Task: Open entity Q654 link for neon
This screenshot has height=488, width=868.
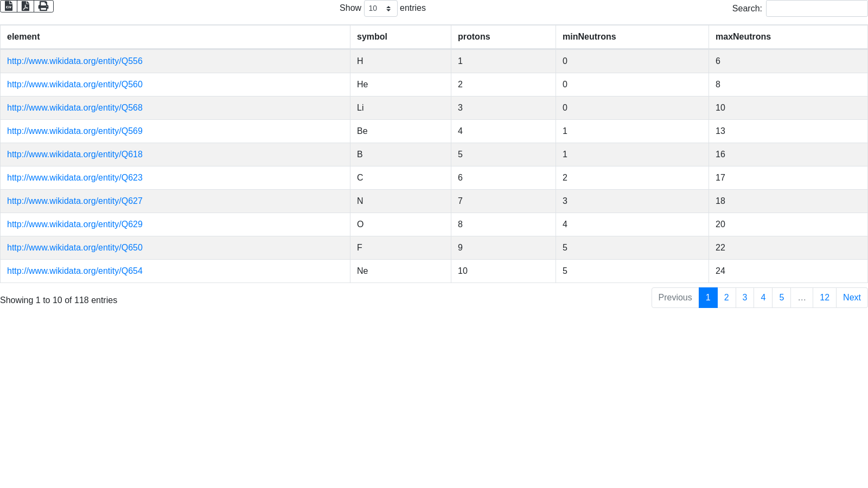Action: [75, 271]
